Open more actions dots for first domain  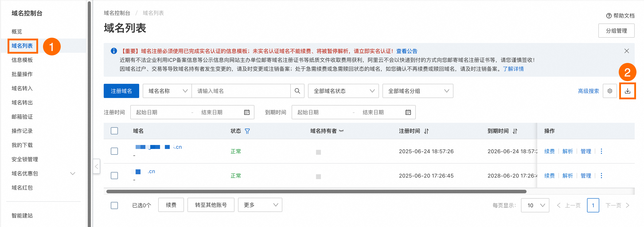pyautogui.click(x=601, y=151)
